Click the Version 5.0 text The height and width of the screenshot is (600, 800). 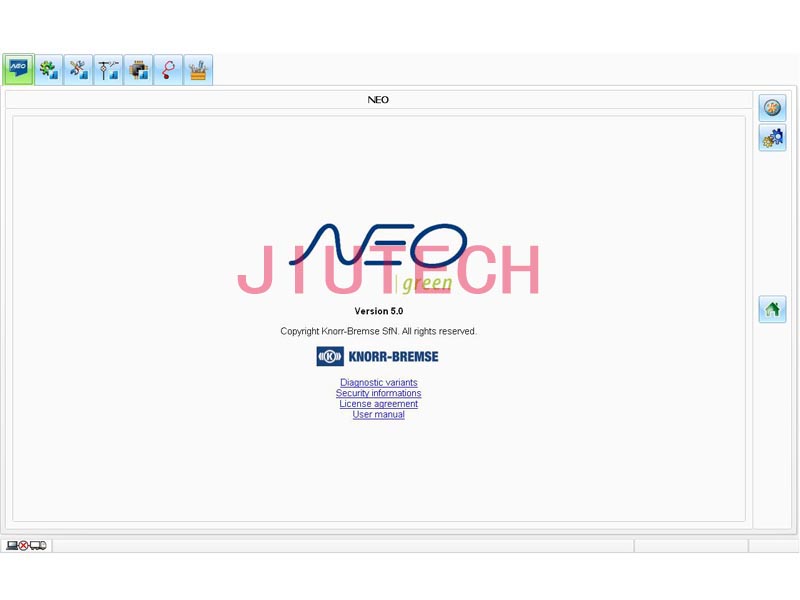click(x=379, y=311)
